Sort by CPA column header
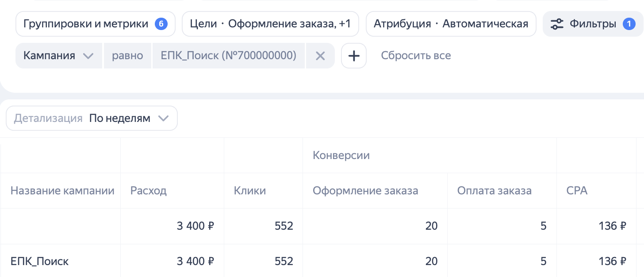Screen dimensions: 644x277 coord(577,191)
